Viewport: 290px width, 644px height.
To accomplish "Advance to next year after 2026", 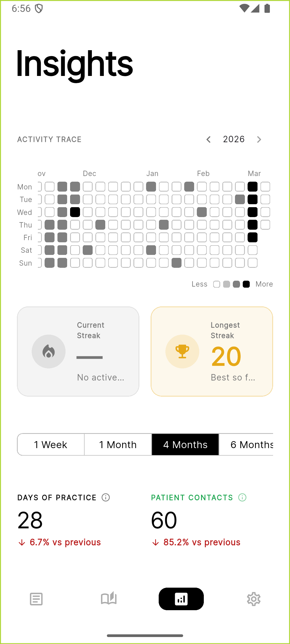I will click(x=259, y=140).
